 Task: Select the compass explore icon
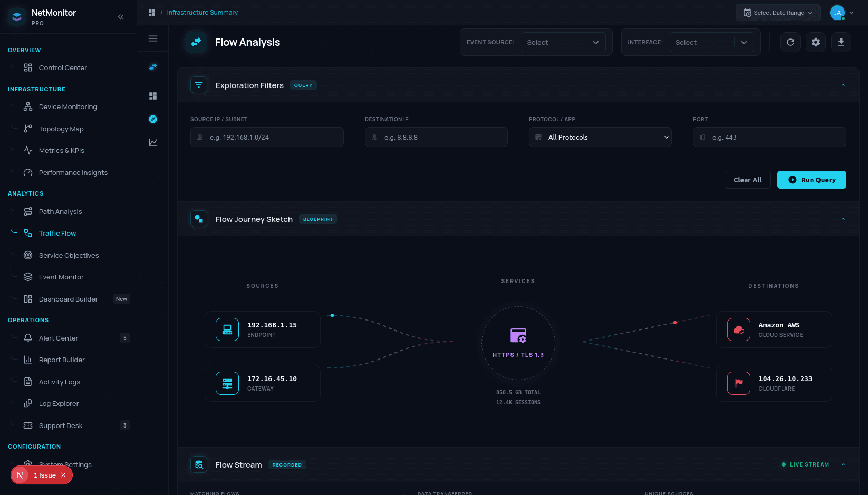coord(153,119)
